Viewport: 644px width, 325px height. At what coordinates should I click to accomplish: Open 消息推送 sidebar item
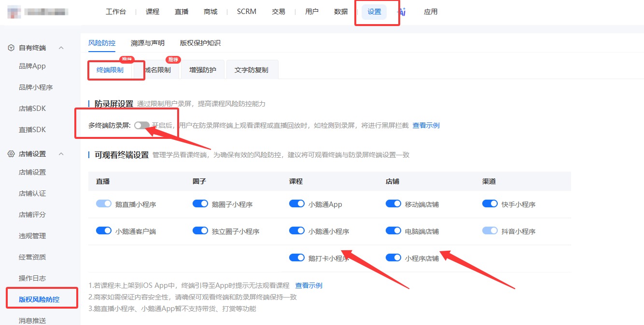(32, 320)
